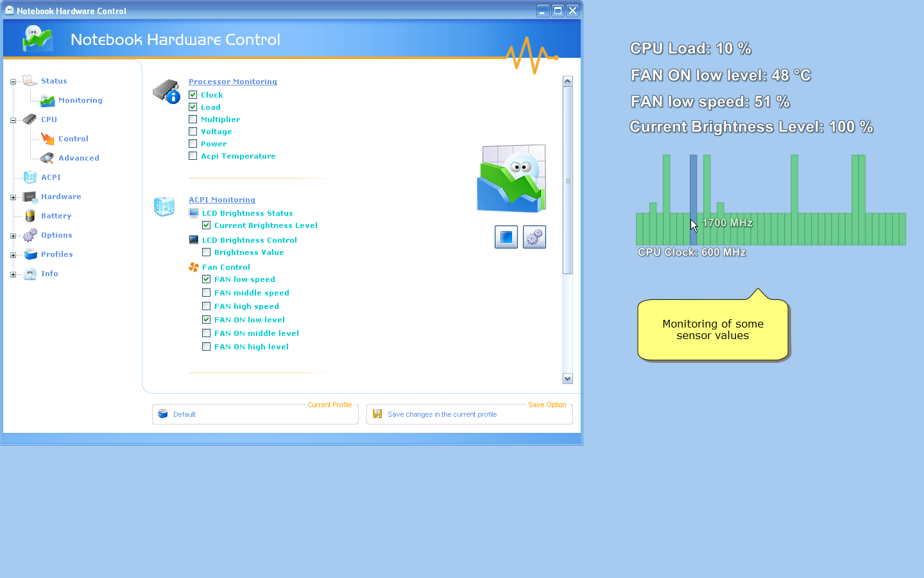This screenshot has width=924, height=578.
Task: Select the ACPI ice cube icon
Action: click(x=30, y=177)
